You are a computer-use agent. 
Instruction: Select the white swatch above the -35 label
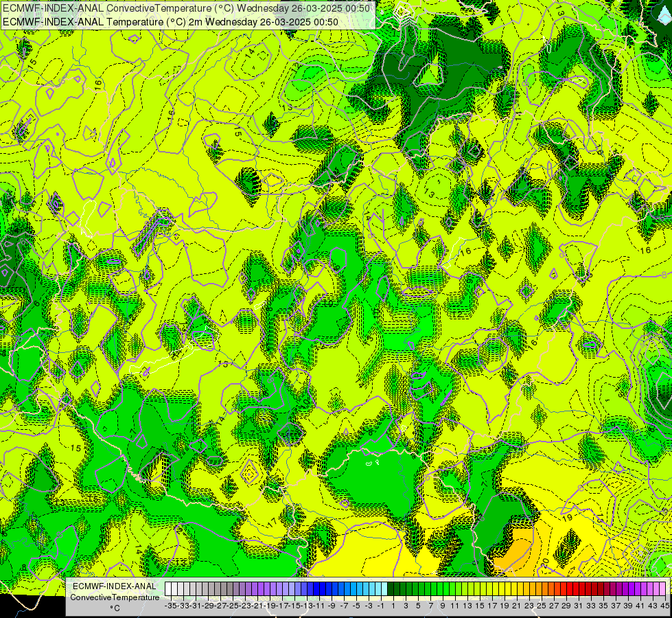click(168, 588)
